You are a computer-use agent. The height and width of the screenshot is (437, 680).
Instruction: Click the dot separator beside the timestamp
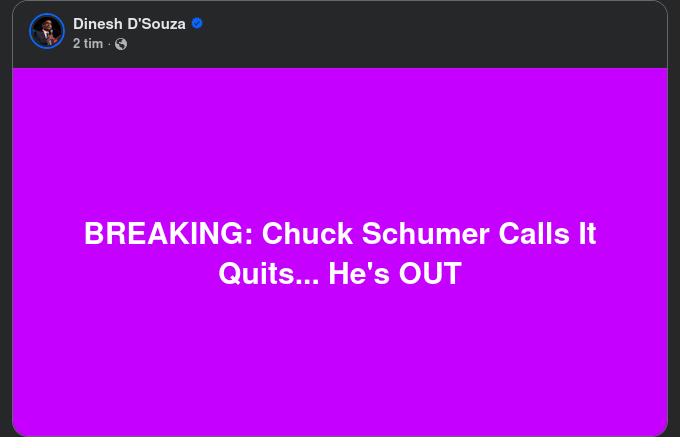pos(109,44)
